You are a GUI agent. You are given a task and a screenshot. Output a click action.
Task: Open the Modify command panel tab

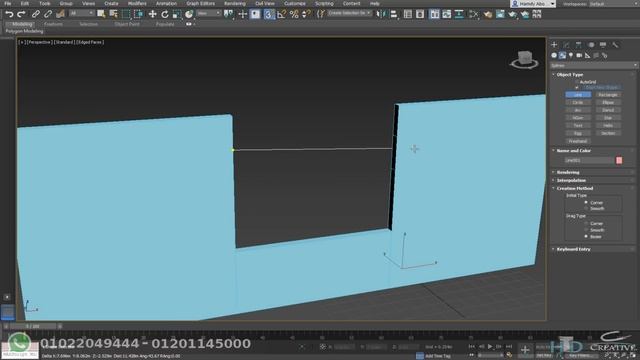point(566,44)
